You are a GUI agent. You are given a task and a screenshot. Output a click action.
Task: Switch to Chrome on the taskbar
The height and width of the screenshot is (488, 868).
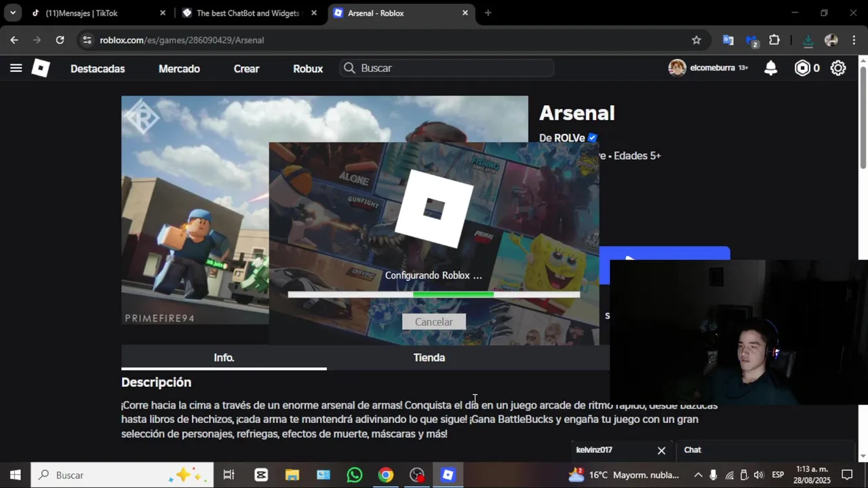[386, 475]
